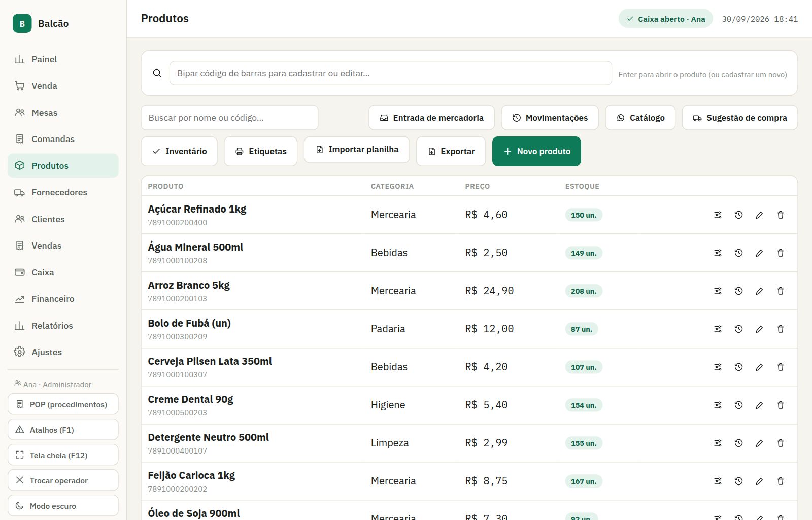
Task: Toggle Tela cheia (F12)
Action: pos(63,455)
